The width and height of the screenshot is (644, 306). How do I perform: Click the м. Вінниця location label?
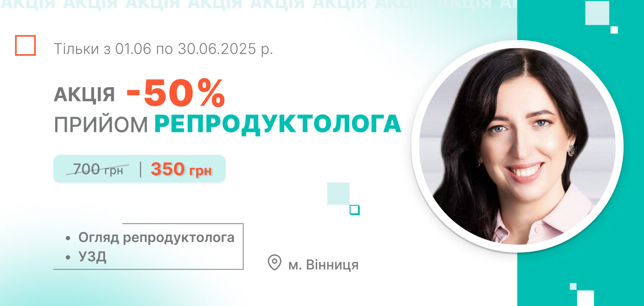(323, 265)
